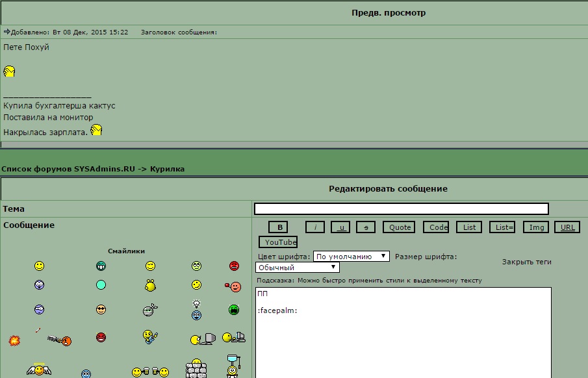Insert an ordered List= tag
588x378 pixels.
502,227
